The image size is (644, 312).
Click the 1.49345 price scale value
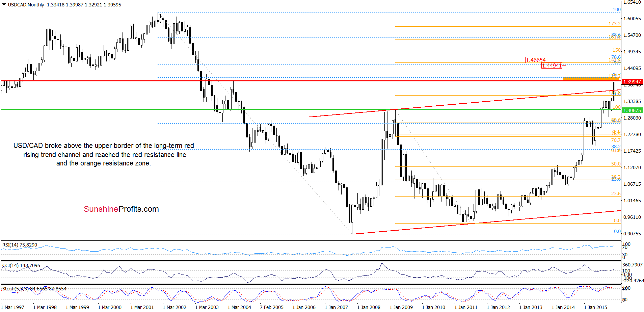tap(632, 52)
